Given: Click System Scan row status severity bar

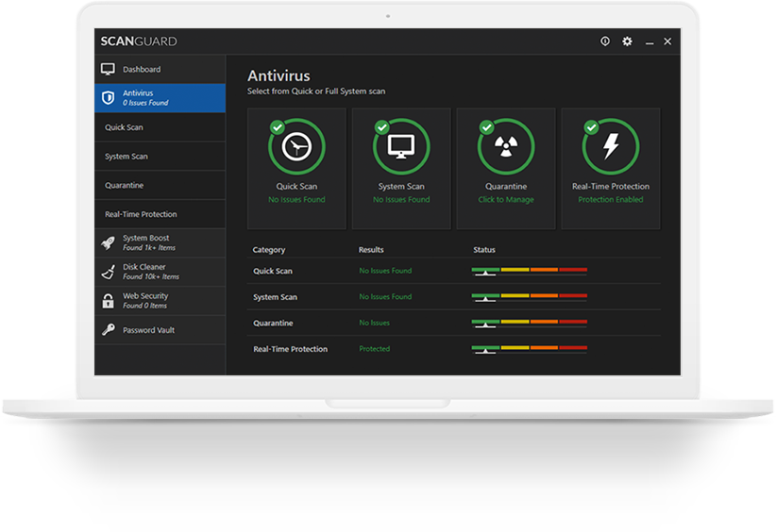Looking at the screenshot, I should coord(529,296).
